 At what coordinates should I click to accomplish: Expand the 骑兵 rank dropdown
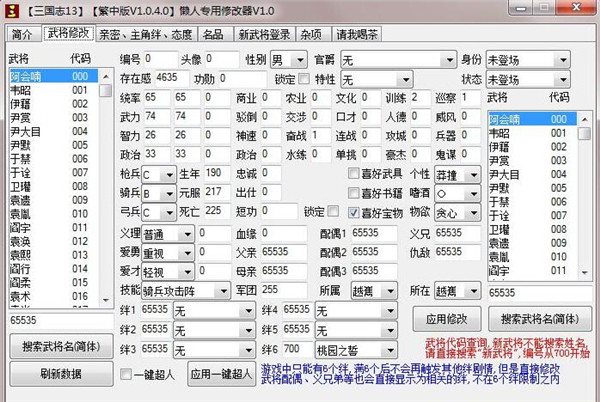159,194
